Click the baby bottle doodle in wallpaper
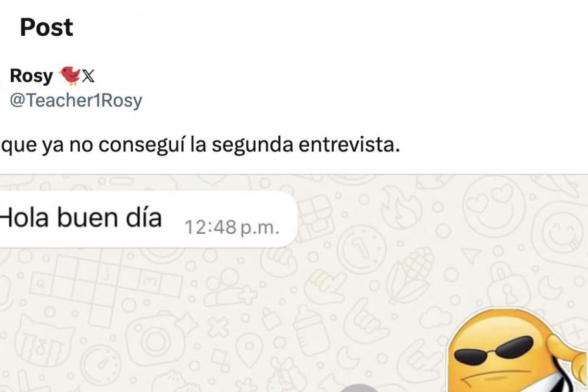This screenshot has height=392, width=588. (312, 329)
